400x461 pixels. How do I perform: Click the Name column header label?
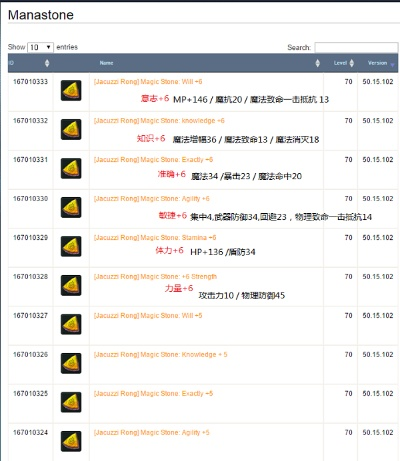pos(106,63)
